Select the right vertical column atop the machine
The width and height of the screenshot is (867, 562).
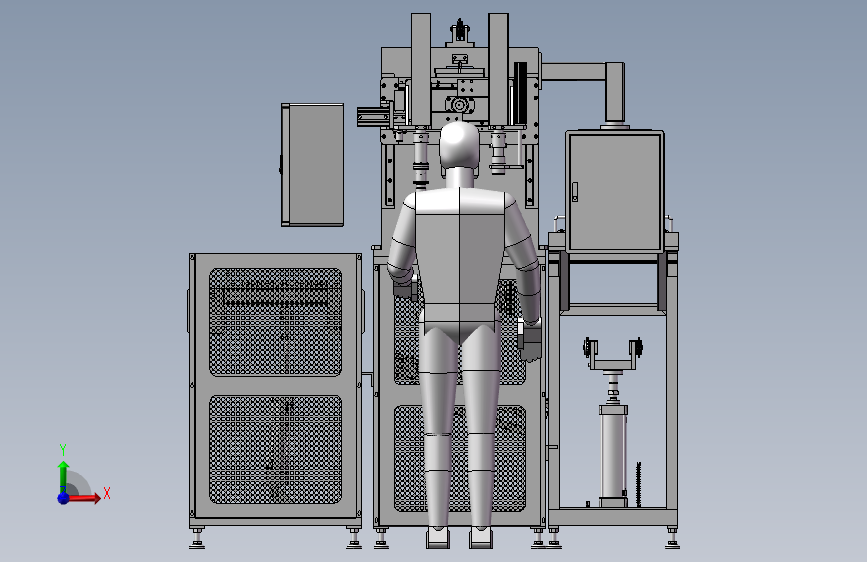498,69
